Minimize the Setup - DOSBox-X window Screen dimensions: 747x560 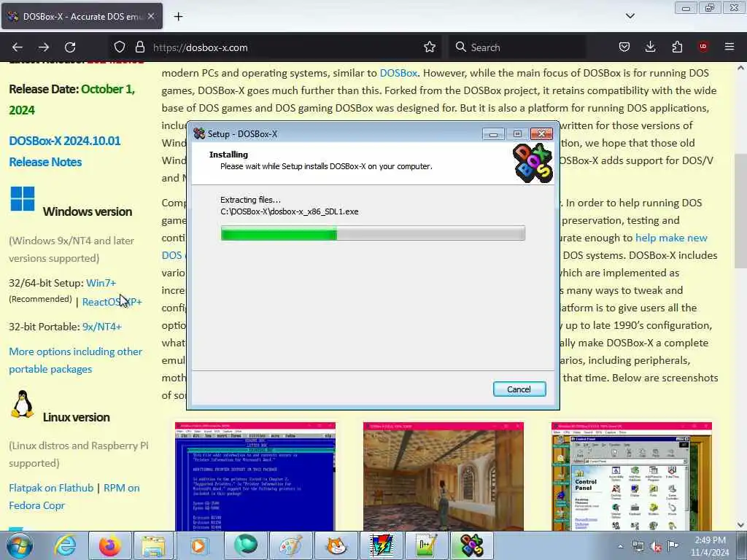point(493,134)
